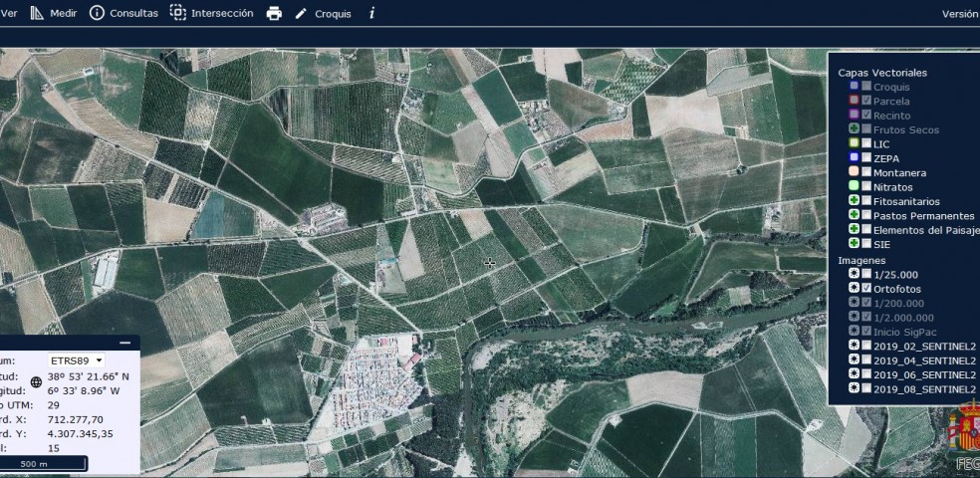
Task: Click the LIC layer color swatch
Action: 854,143
